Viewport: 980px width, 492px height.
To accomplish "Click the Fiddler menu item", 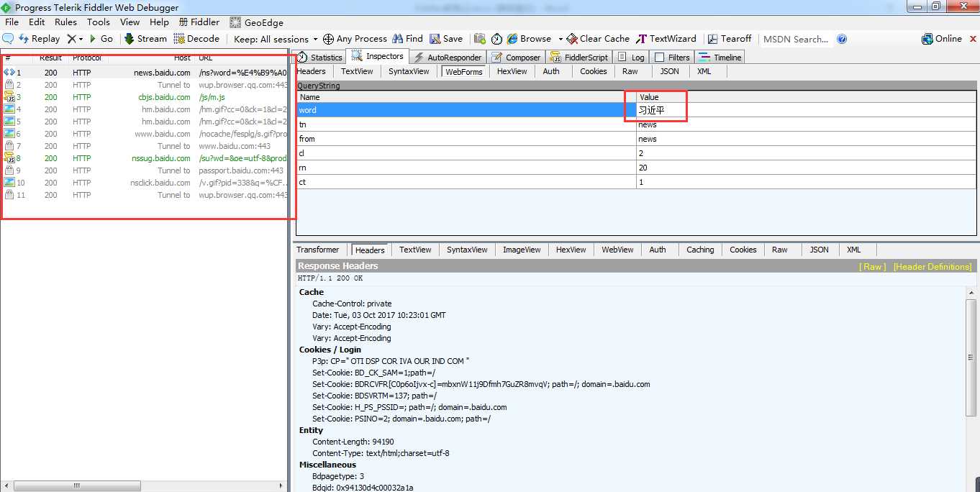I will tap(199, 22).
